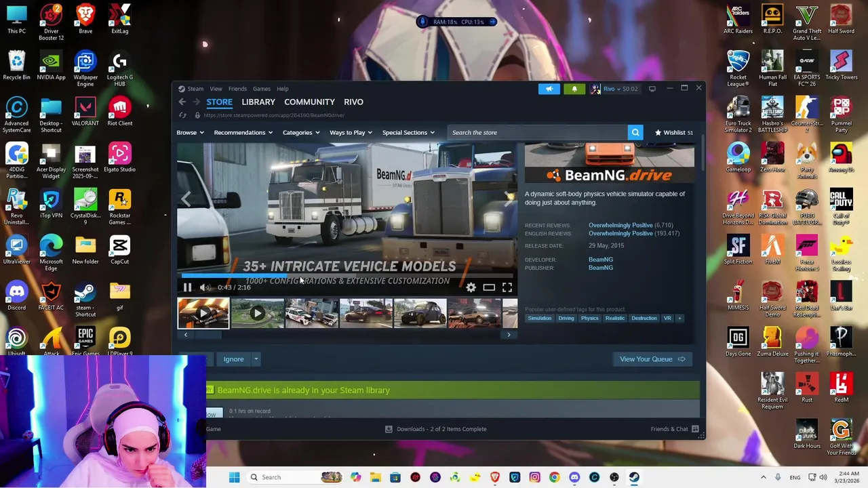Open the Wishlist button

point(673,133)
